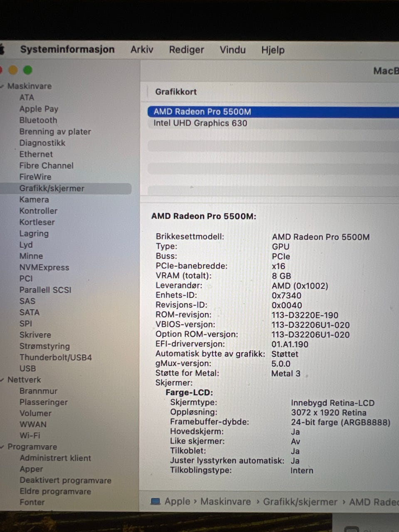Click the laptop icon in path bar
Viewport: 399px width, 532px height.
(x=155, y=502)
